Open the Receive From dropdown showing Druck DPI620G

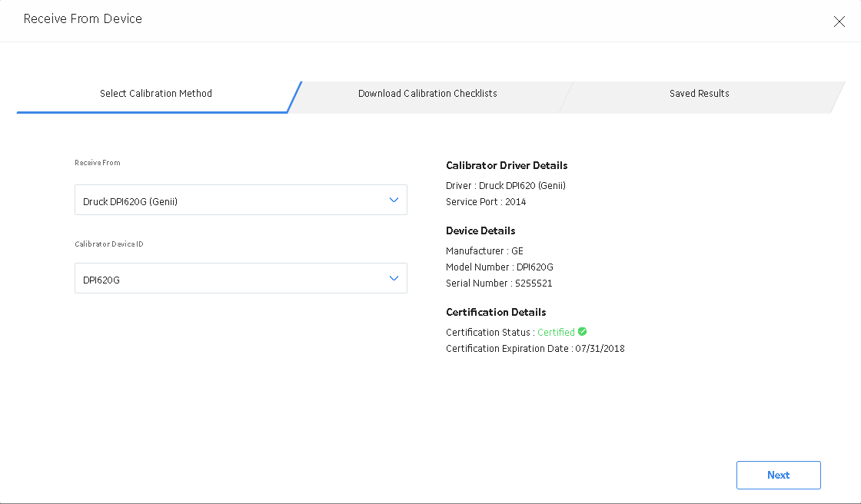click(241, 200)
